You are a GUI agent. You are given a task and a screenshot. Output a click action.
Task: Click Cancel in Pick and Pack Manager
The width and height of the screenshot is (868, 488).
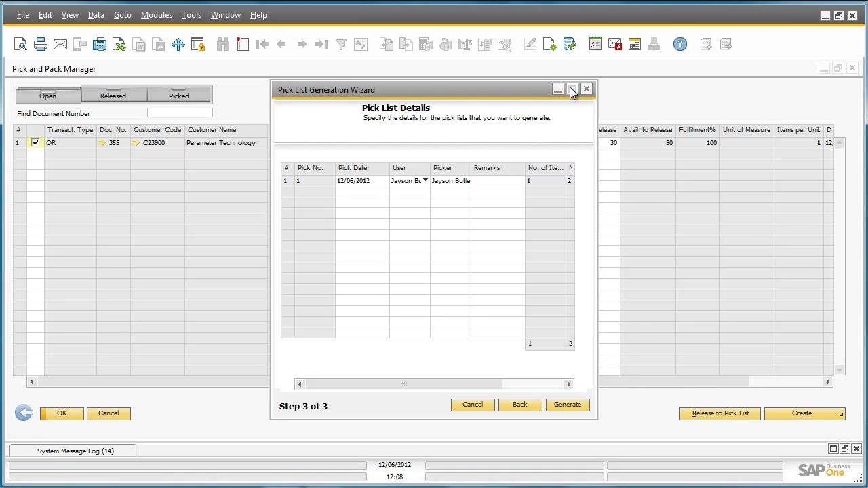click(108, 413)
